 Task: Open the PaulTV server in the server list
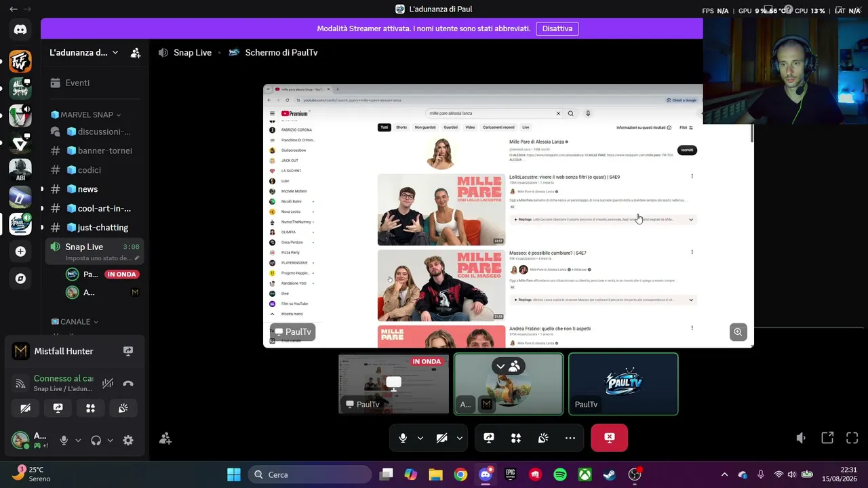pyautogui.click(x=20, y=224)
